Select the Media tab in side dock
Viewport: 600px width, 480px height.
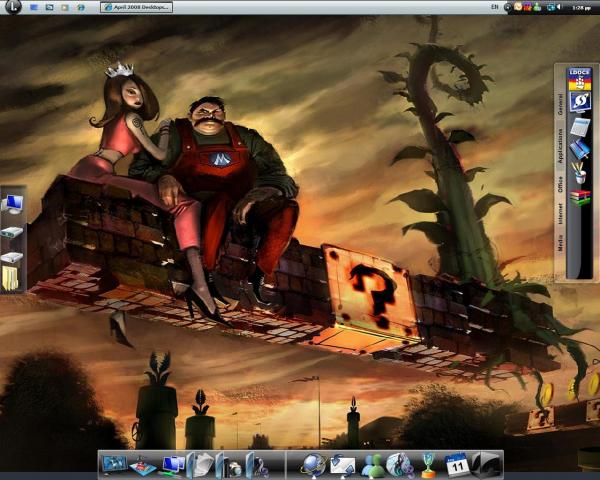(x=561, y=243)
